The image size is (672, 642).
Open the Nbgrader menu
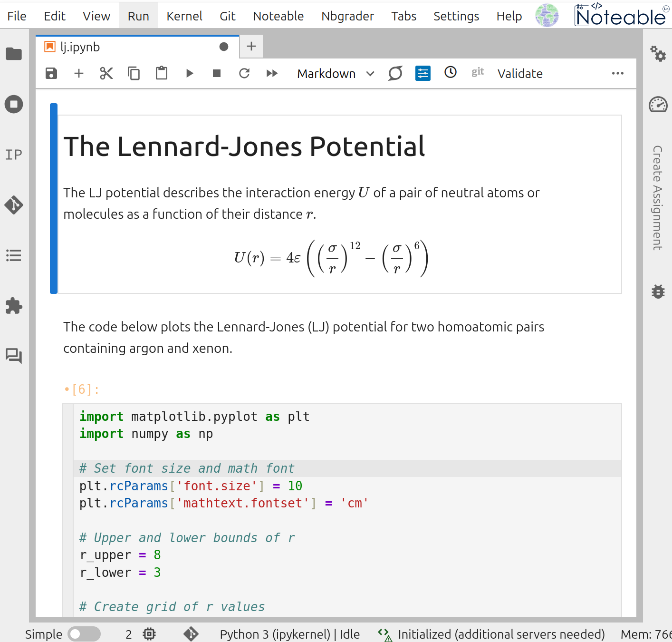tap(347, 16)
